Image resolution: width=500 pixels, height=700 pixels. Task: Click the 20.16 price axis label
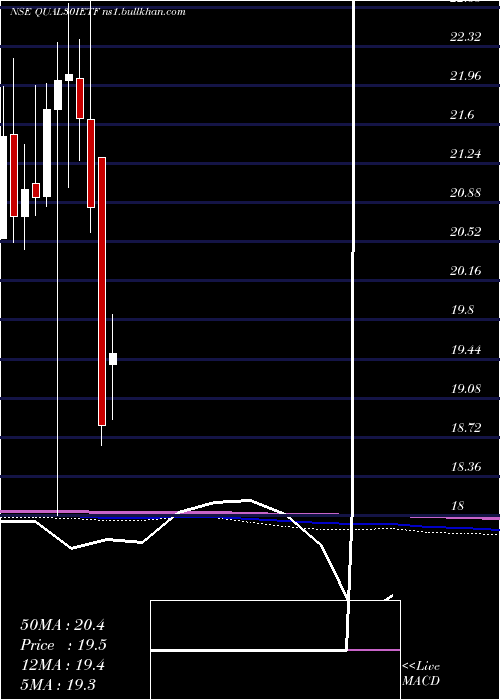466,271
